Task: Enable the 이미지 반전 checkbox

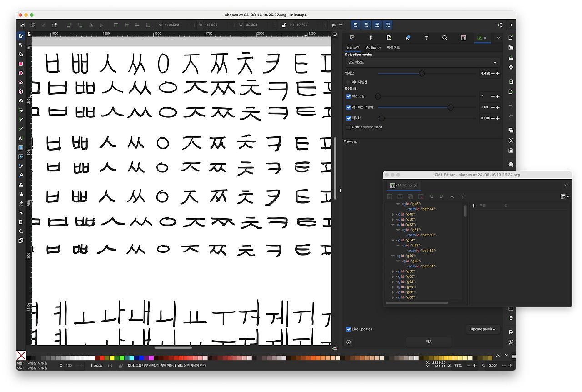Action: tap(348, 82)
